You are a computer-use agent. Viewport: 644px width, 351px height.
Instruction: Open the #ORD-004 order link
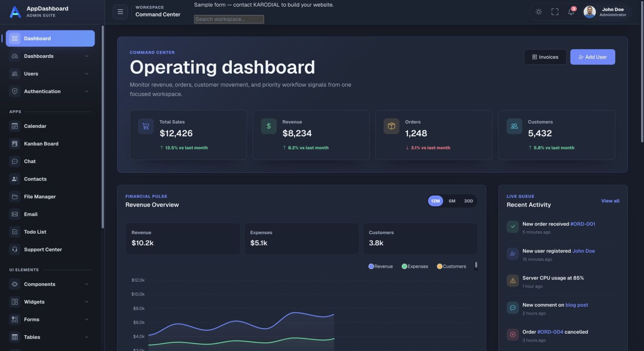[550, 332]
